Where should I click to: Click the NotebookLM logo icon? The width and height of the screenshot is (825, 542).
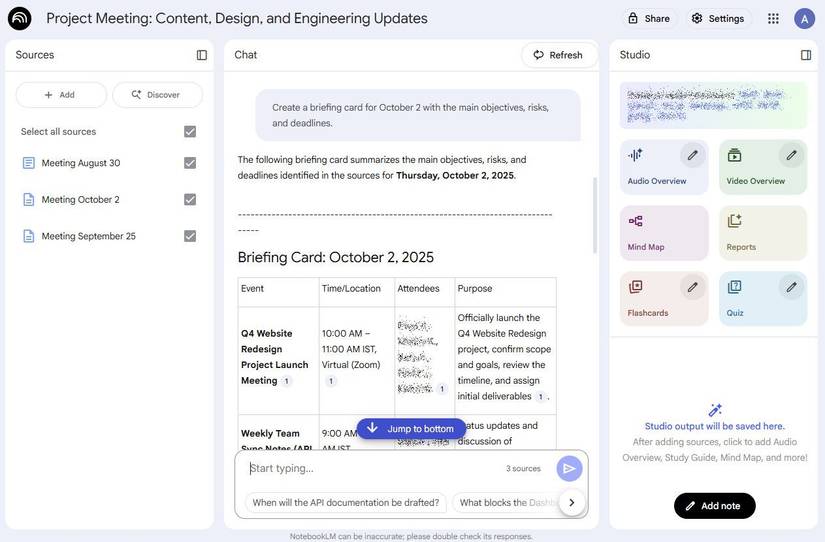coord(19,18)
